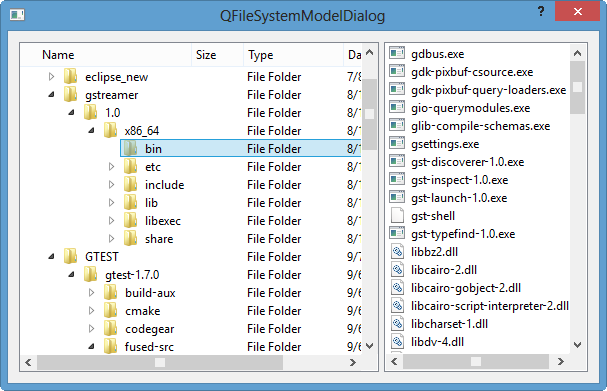Click the gdbus.exe file icon
This screenshot has width=607, height=391.
click(x=397, y=53)
